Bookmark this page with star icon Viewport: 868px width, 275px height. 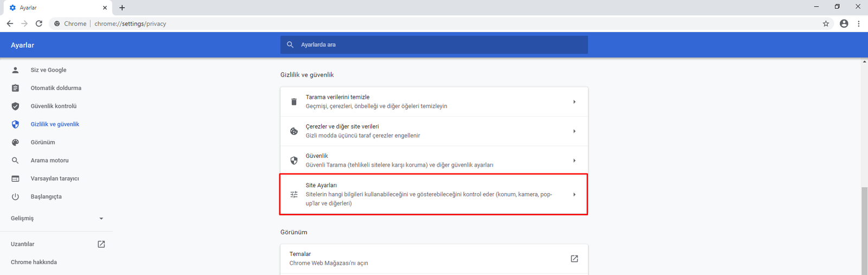tap(826, 24)
